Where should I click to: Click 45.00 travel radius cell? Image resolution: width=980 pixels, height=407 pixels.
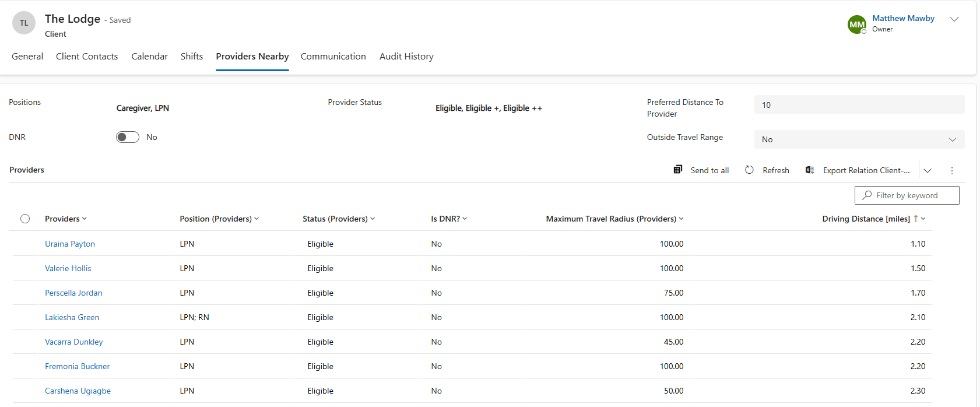673,342
